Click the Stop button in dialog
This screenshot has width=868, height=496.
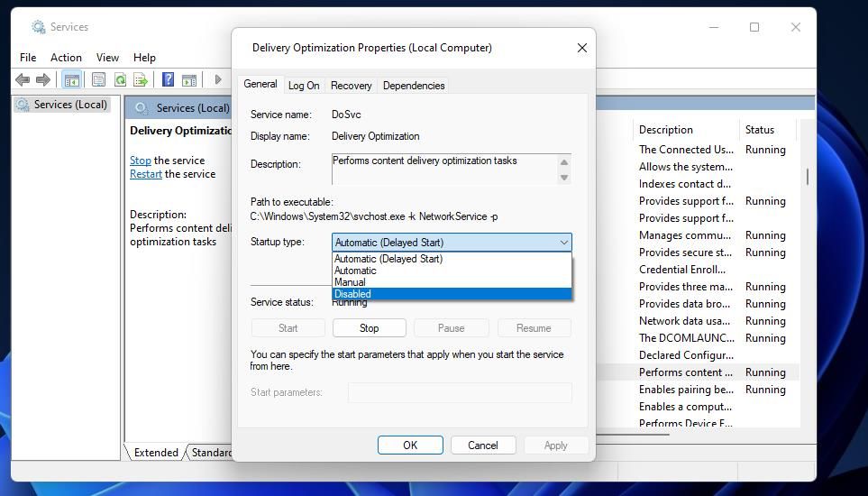(x=370, y=327)
